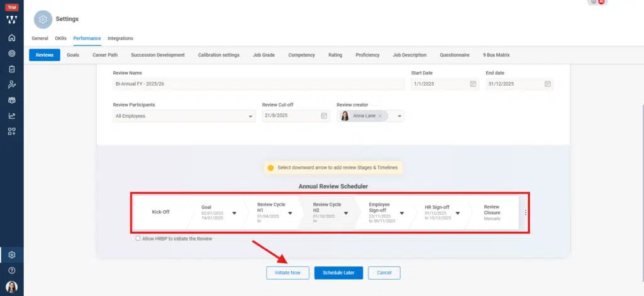This screenshot has height=296, width=644.
Task: Click the Annual Review Scheduler heading
Action: click(x=333, y=186)
